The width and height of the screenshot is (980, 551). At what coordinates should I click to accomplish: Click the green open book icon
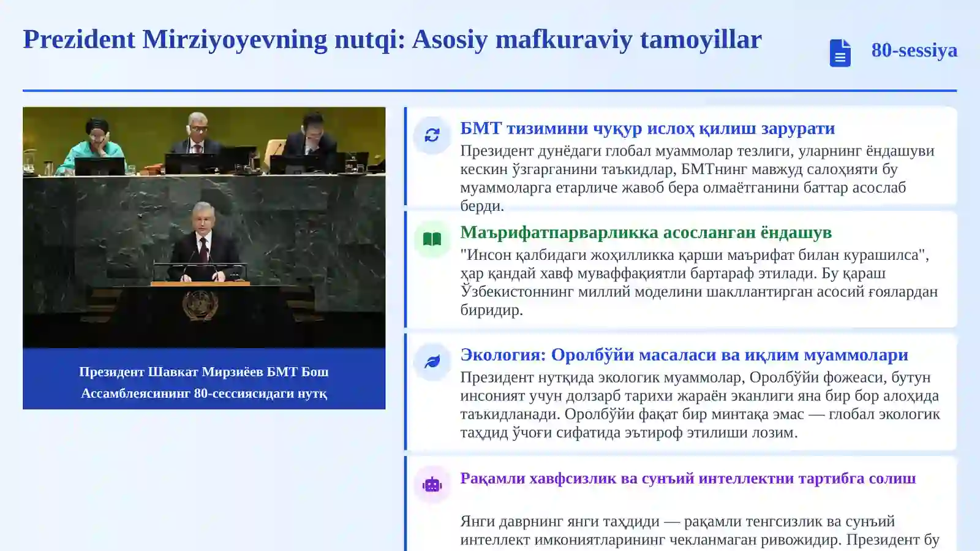tap(432, 239)
